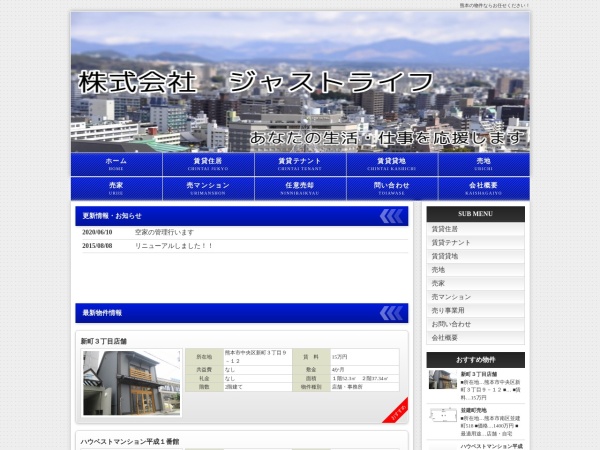Viewport: 600px width, 450px height.
Task: Click the 15万円 rent value cell
Action: click(365, 357)
